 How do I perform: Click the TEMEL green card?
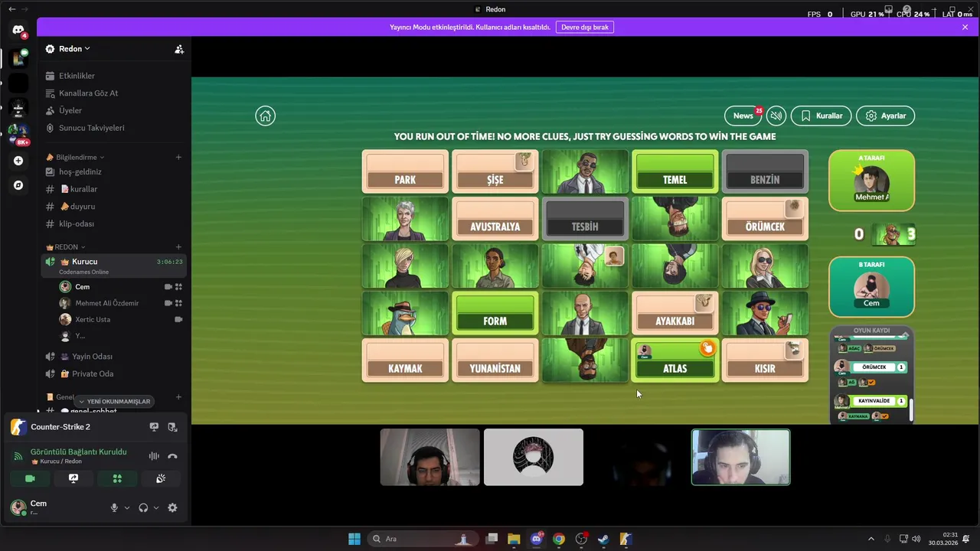tap(675, 171)
